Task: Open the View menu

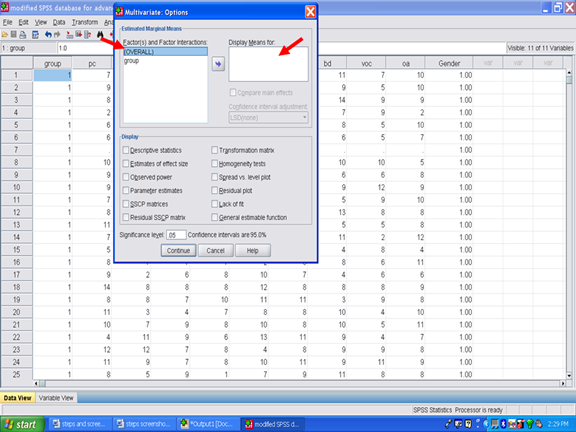Action: pos(41,22)
